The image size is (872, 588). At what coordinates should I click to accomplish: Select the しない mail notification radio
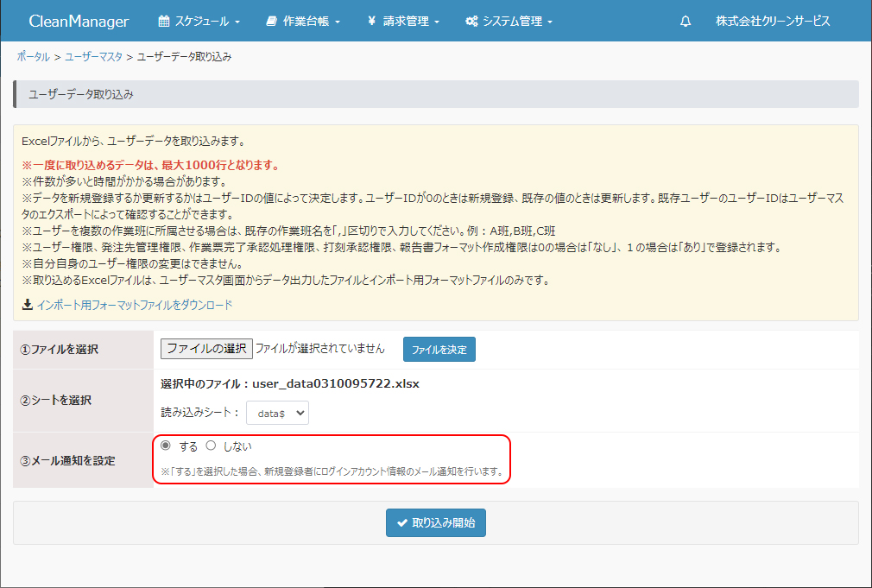tap(211, 446)
